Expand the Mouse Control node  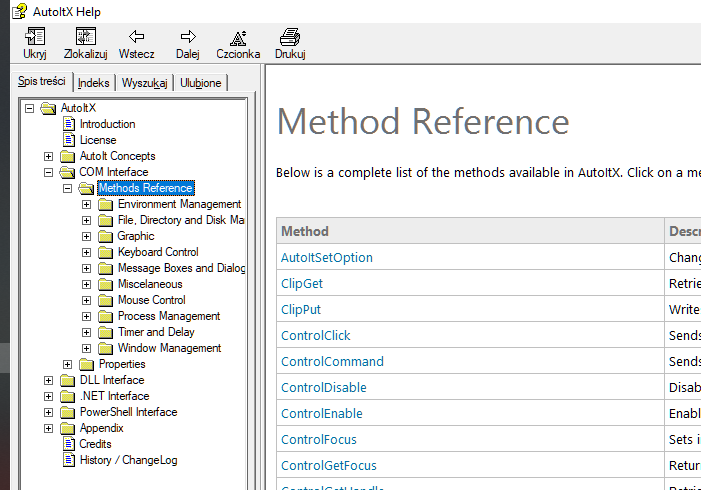click(x=86, y=300)
